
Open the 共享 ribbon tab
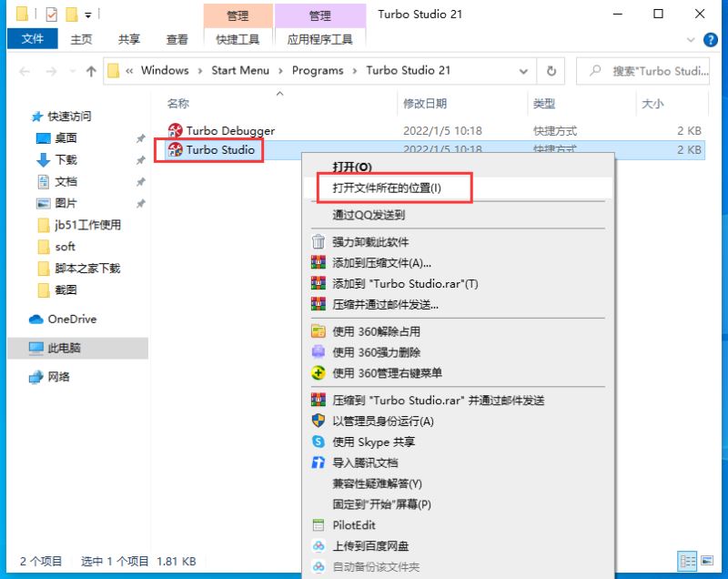[x=129, y=39]
